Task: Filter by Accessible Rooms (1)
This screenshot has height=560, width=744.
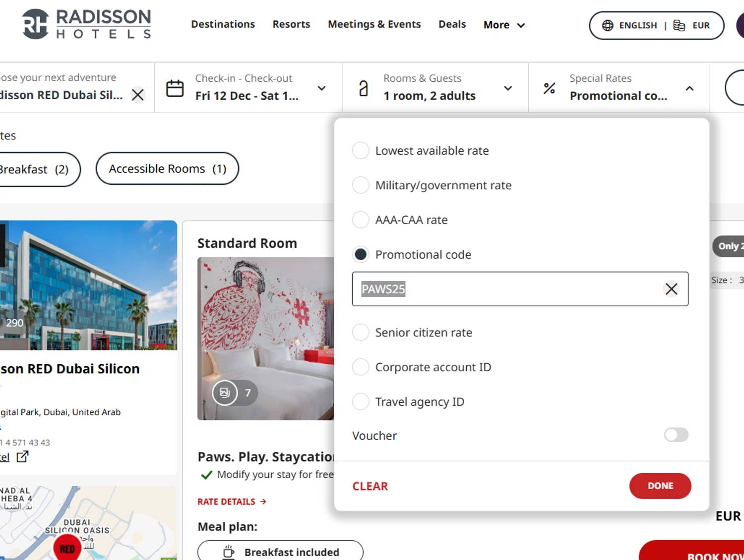Action: point(167,168)
